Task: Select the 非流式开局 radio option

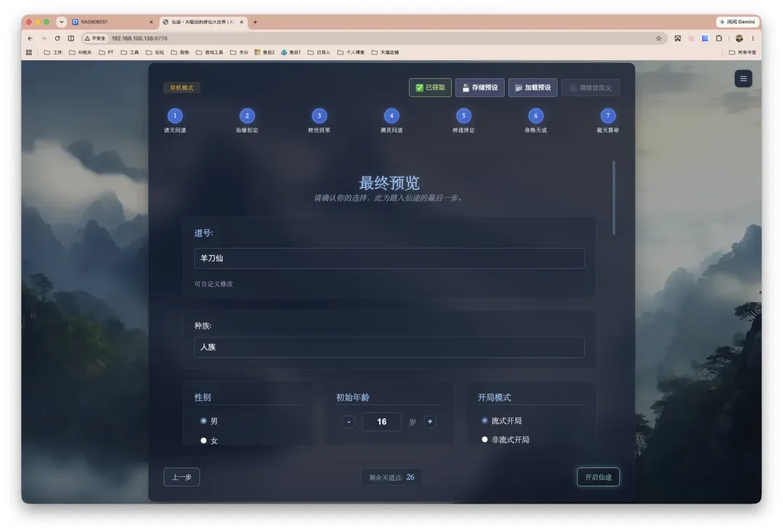Action: 484,440
